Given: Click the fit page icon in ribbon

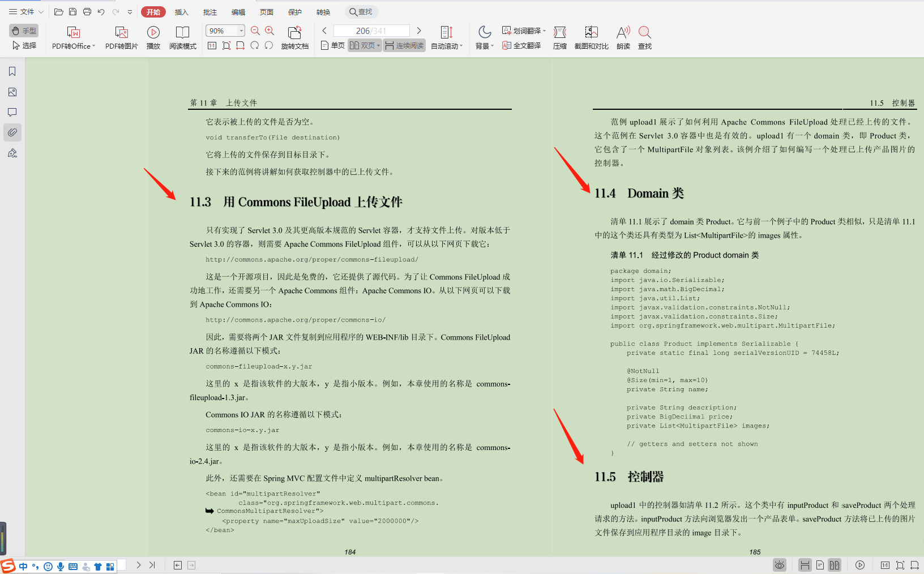Looking at the screenshot, I should 226,45.
